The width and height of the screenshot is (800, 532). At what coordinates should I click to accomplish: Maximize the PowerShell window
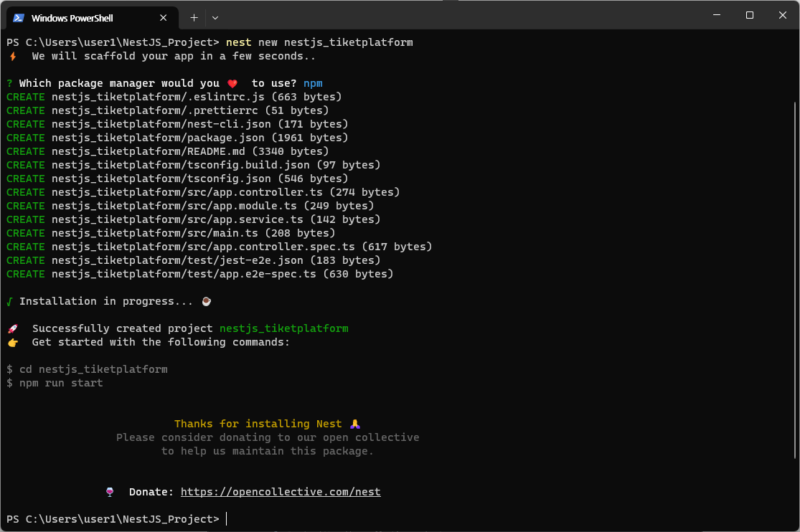tap(750, 15)
